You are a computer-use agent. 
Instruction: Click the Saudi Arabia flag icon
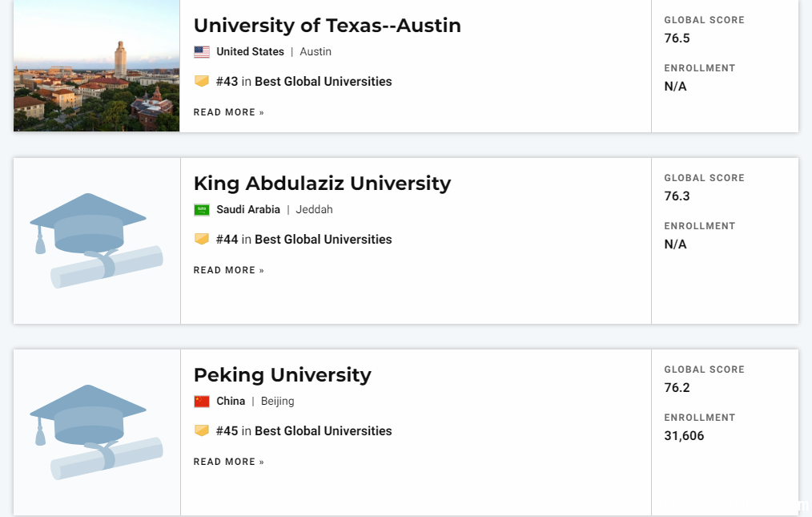202,210
